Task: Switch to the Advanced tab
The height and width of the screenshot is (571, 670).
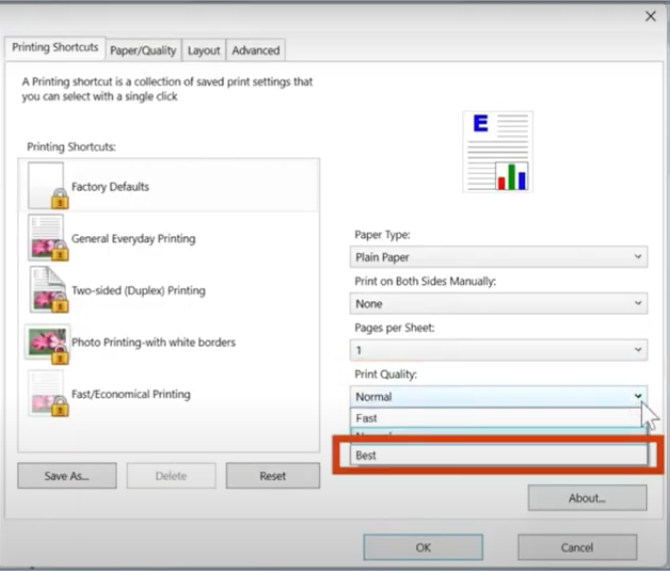Action: click(x=256, y=50)
